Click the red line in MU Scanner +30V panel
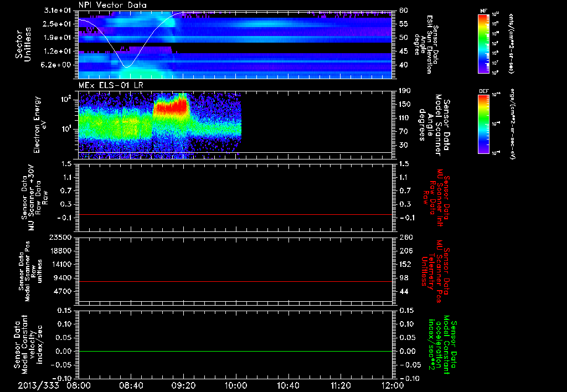The width and height of the screenshot is (567, 392). tap(235, 214)
